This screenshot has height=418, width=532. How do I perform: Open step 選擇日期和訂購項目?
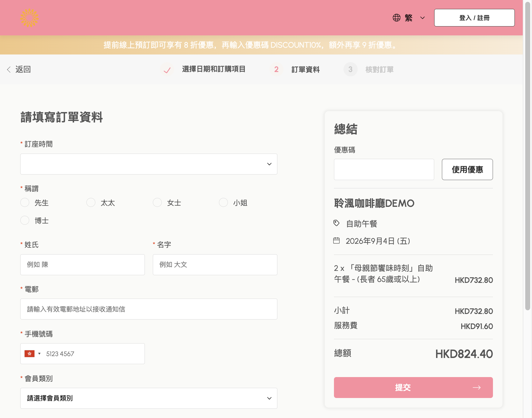[214, 69]
